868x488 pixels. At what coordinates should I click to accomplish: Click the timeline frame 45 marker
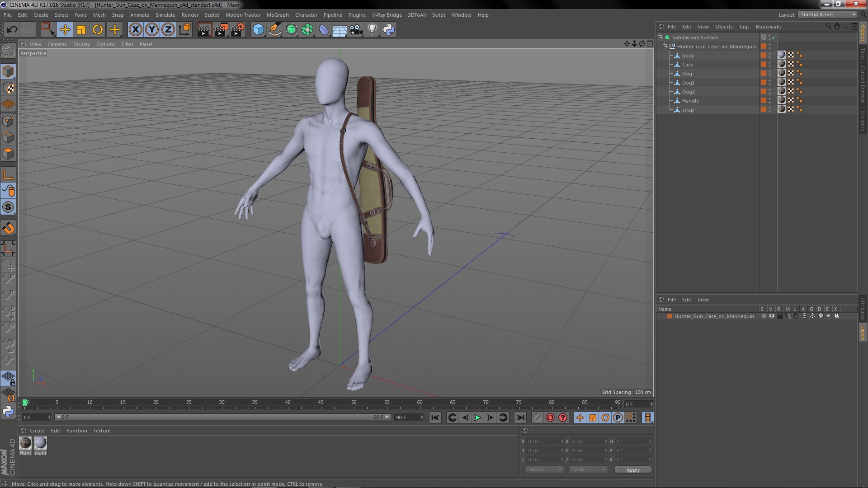[321, 402]
